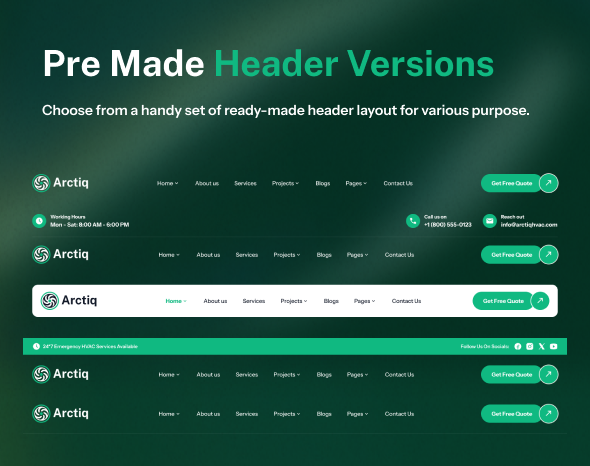Click Get Free Quote in the white header
The height and width of the screenshot is (466, 590).
[x=503, y=301]
